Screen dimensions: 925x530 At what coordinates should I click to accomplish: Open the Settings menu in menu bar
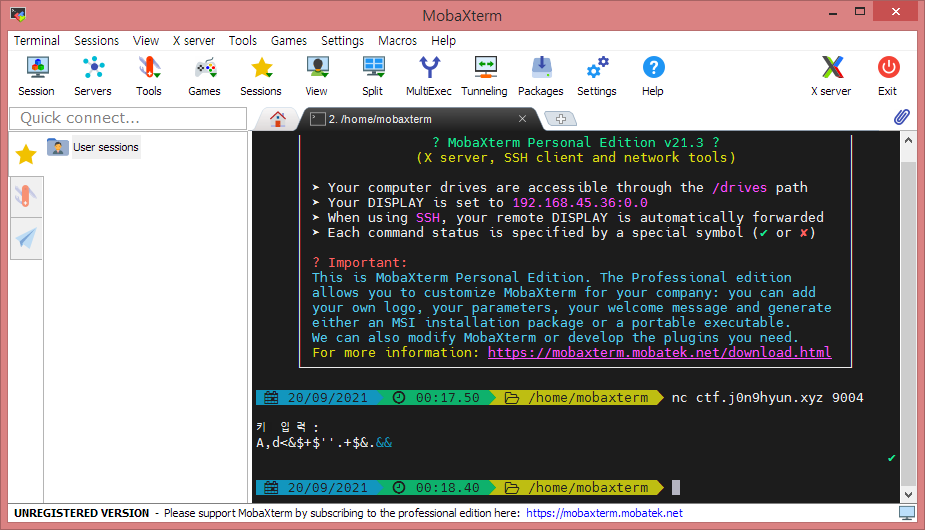(x=342, y=41)
